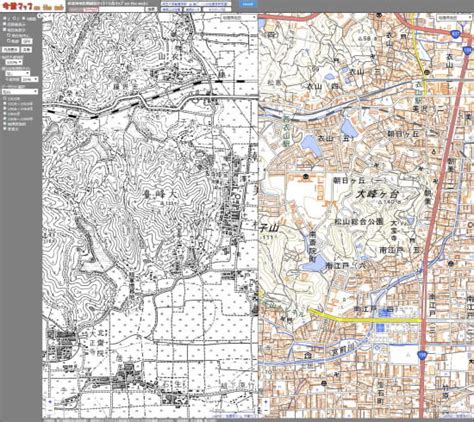Open the dataset region dropdown above the period list
Screen dimensions: 474x422
[x=20, y=91]
